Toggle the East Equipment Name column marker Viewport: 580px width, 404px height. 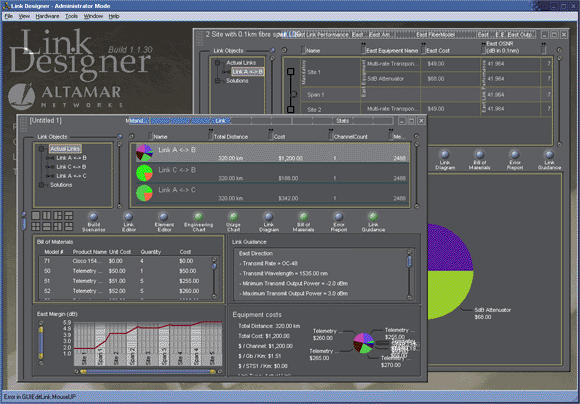pos(364,49)
